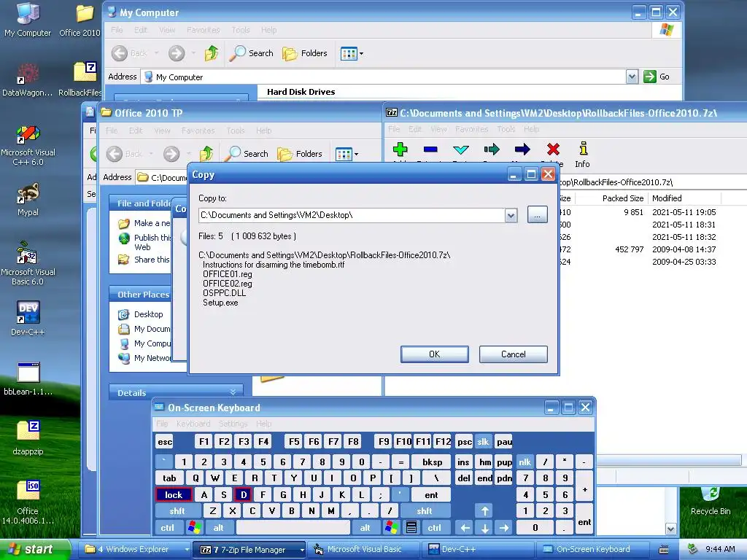The image size is (747, 560).
Task: Toggle the nlk num lock key
Action: click(x=525, y=462)
